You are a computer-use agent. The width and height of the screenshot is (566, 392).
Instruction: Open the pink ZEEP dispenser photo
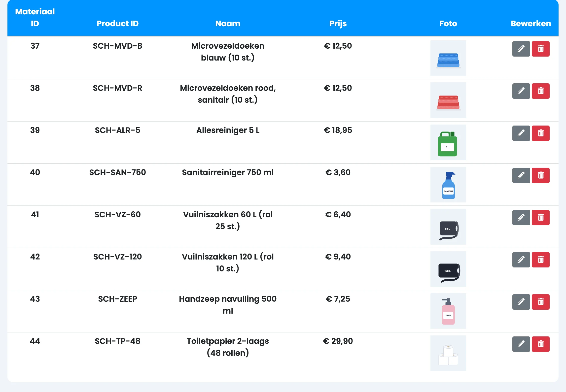point(448,311)
